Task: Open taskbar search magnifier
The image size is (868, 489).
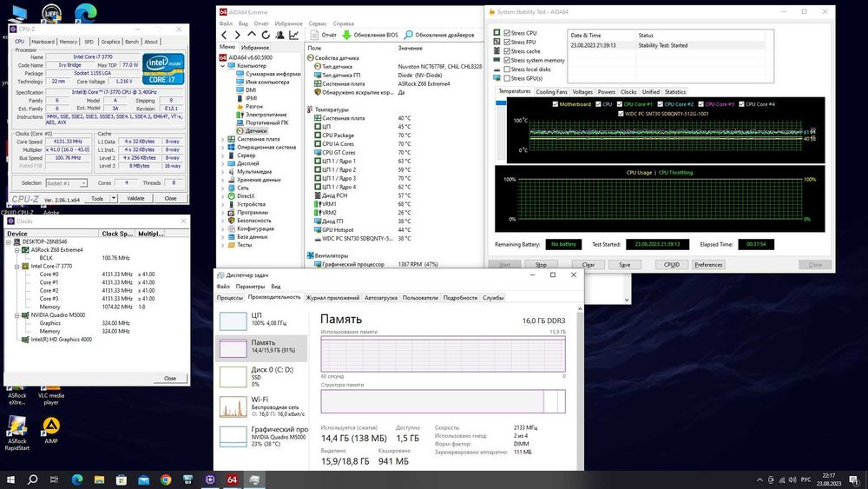Action: pyautogui.click(x=33, y=479)
